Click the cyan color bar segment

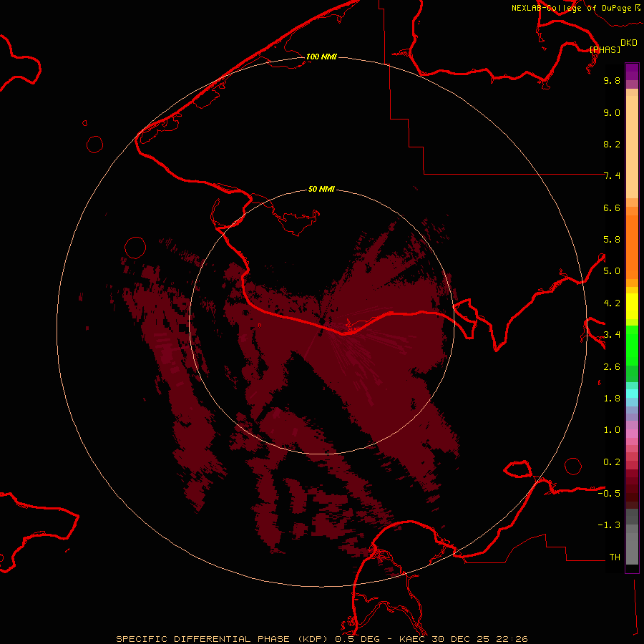(x=632, y=394)
